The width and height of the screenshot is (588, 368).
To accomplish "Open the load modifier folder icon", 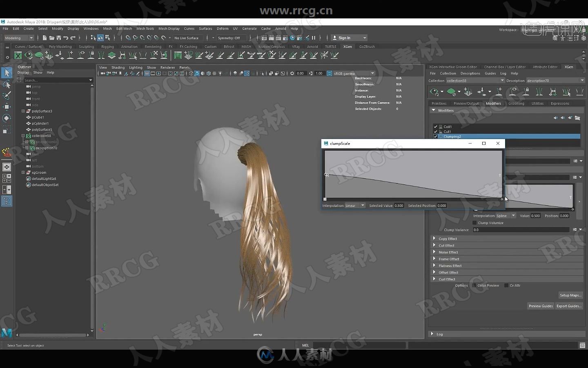I will [x=577, y=118].
